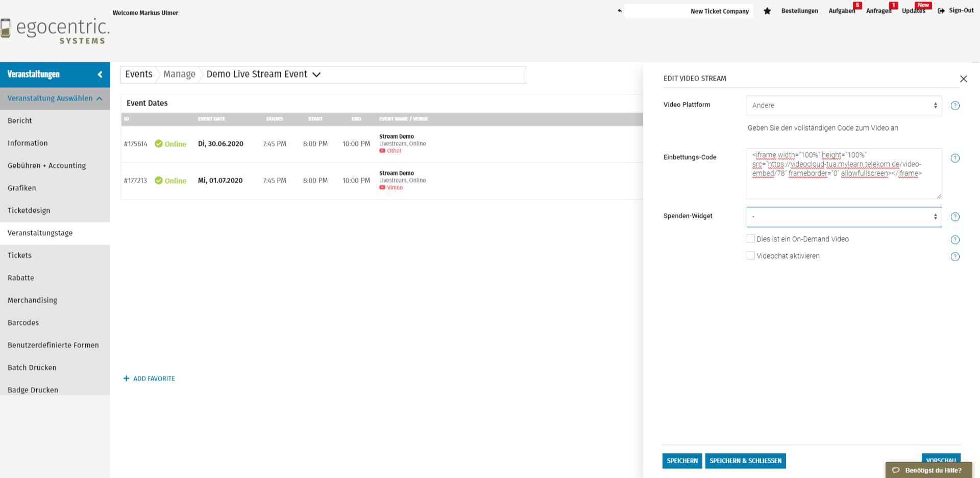980x478 pixels.
Task: Expand the Demo Live Stream Event selector
Action: coord(316,74)
